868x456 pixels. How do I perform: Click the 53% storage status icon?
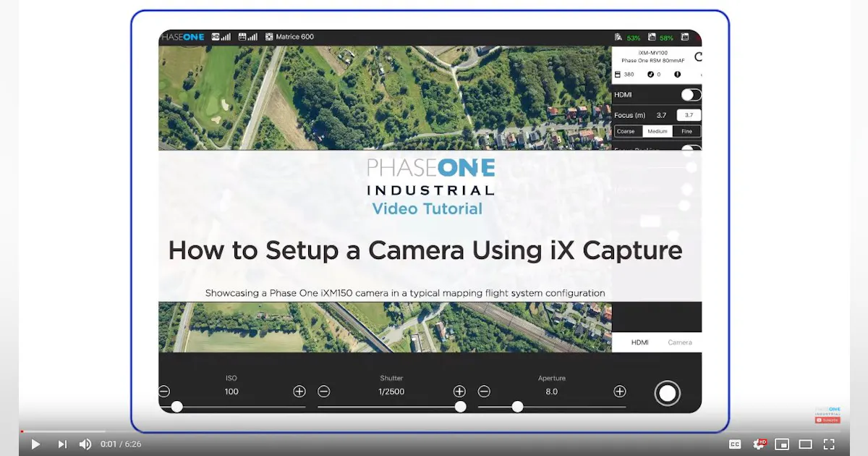pos(618,38)
